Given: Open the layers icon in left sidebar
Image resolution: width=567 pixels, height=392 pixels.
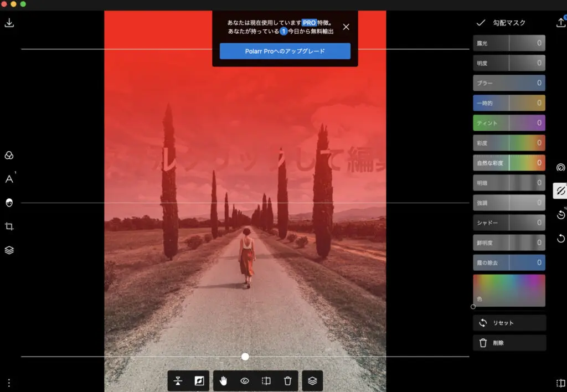Looking at the screenshot, I should pos(9,250).
